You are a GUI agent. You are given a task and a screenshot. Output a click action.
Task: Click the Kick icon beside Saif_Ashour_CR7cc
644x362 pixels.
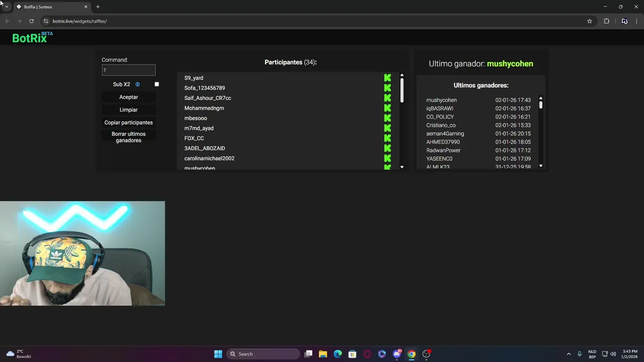[x=387, y=98]
